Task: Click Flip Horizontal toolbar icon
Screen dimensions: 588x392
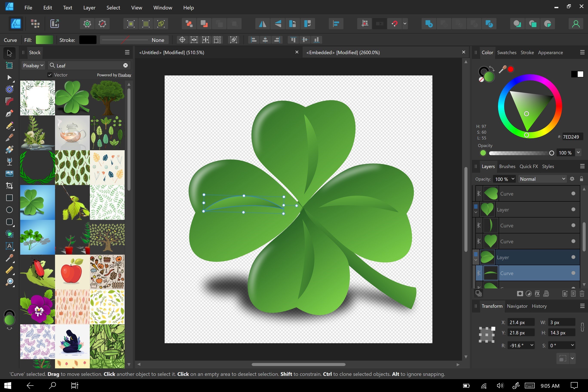Action: pos(262,24)
